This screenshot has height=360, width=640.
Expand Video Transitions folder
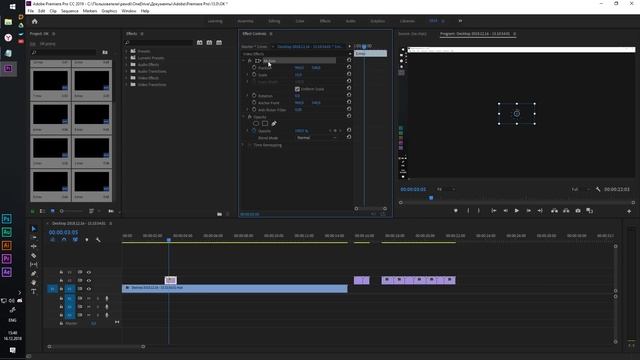[x=127, y=84]
